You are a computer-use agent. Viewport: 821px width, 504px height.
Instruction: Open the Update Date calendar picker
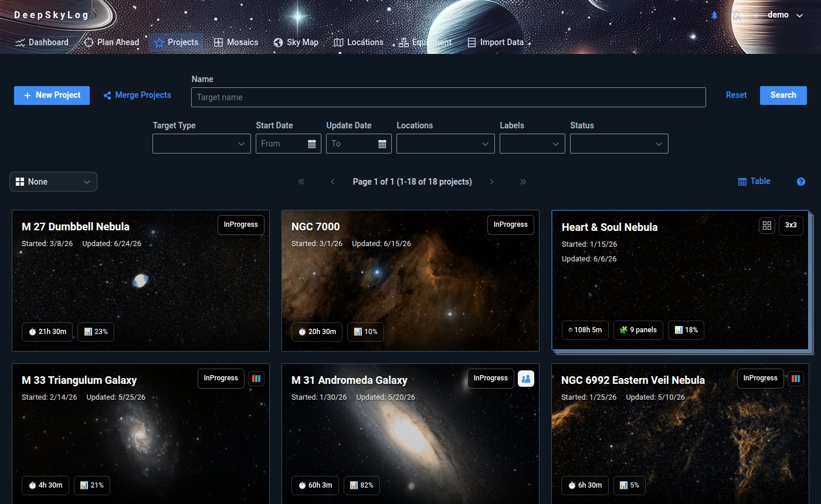(x=382, y=144)
